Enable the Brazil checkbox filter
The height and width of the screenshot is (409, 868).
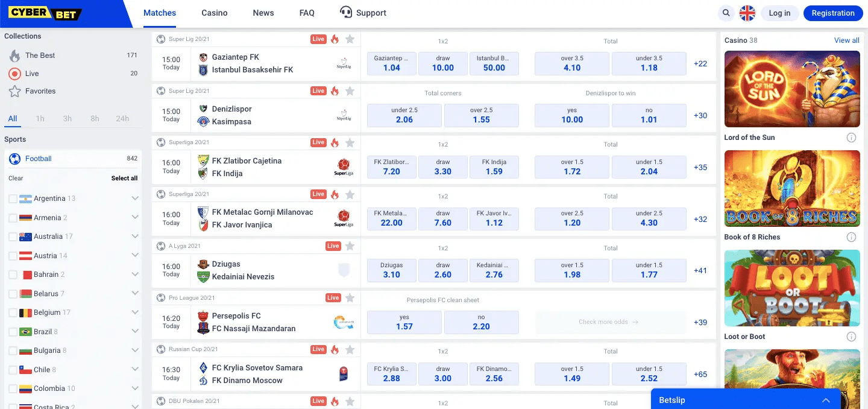point(13,332)
